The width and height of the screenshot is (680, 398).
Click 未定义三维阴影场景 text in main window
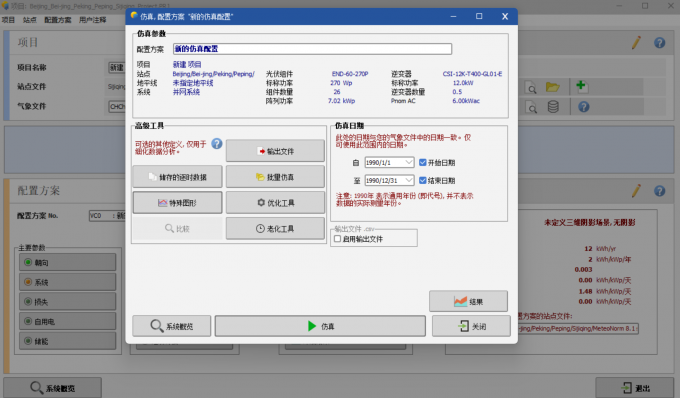(589, 222)
